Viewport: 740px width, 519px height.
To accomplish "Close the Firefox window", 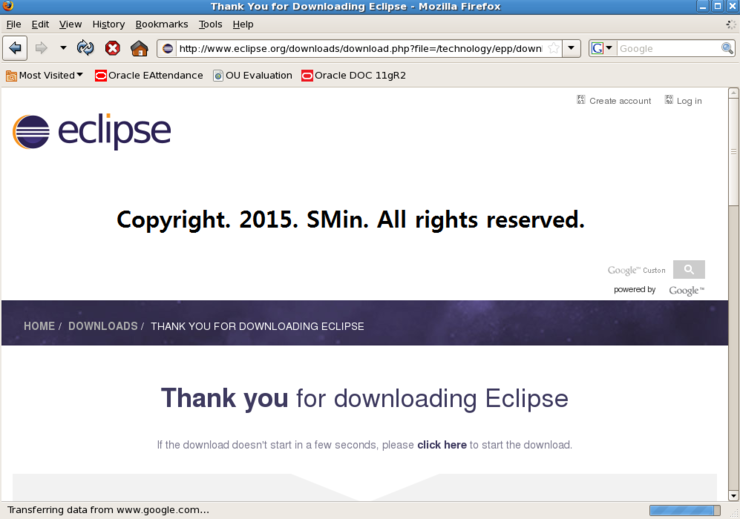I will [x=732, y=6].
